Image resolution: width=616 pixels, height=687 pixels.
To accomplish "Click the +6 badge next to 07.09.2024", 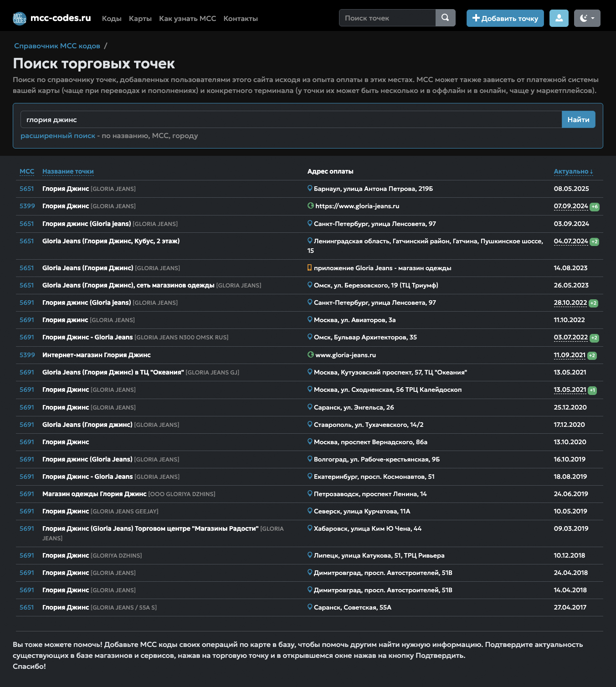I will point(595,206).
